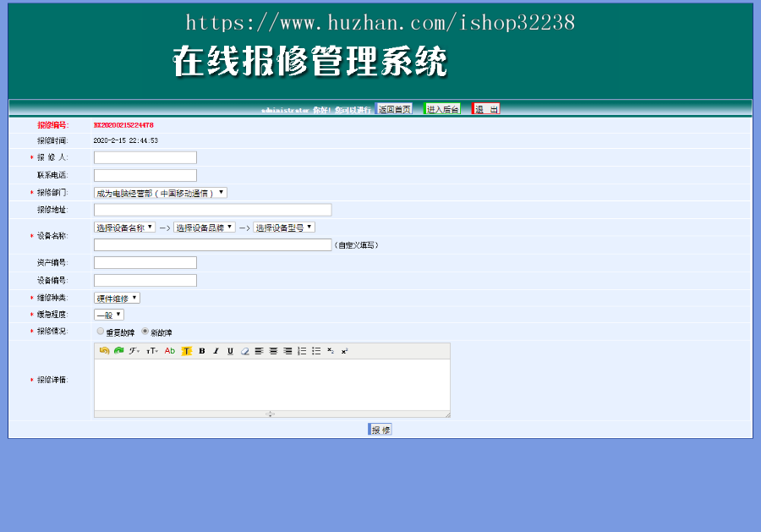The width and height of the screenshot is (761, 532).
Task: Click the text highlight toggle icon
Action: click(x=187, y=350)
